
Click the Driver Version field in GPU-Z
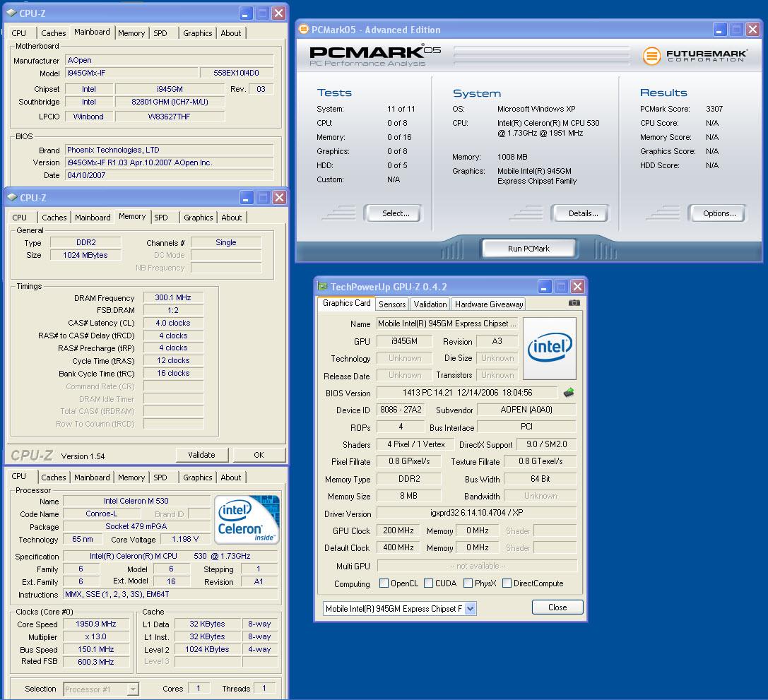tap(477, 513)
